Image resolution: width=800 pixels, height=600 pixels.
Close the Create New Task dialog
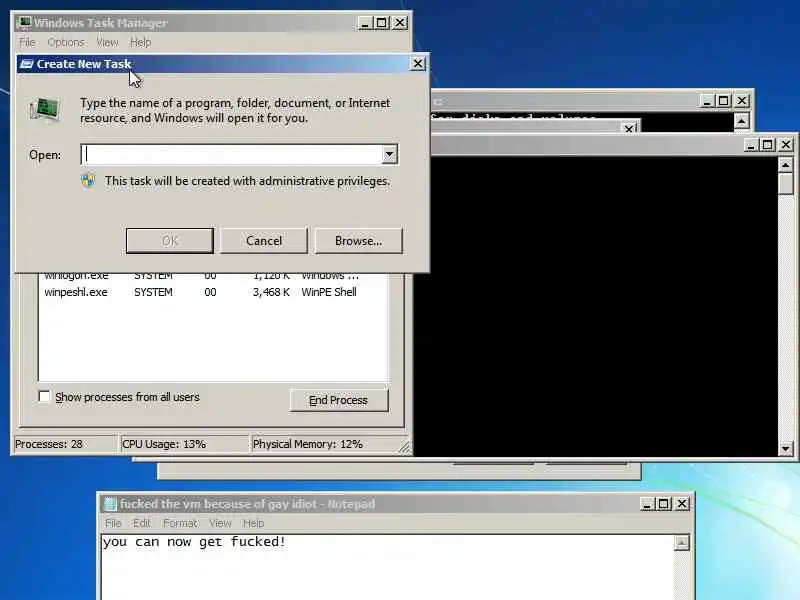click(417, 63)
